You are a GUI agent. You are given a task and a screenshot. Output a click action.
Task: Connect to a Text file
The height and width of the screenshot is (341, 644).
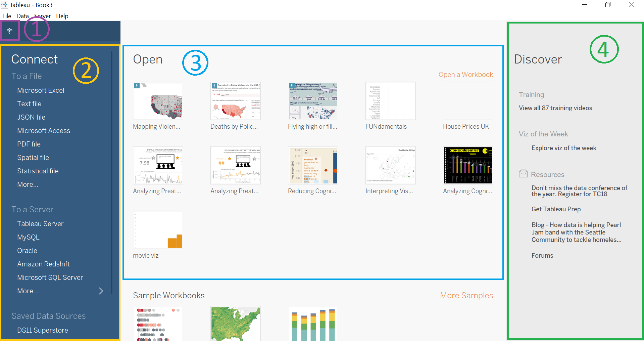[x=29, y=104]
